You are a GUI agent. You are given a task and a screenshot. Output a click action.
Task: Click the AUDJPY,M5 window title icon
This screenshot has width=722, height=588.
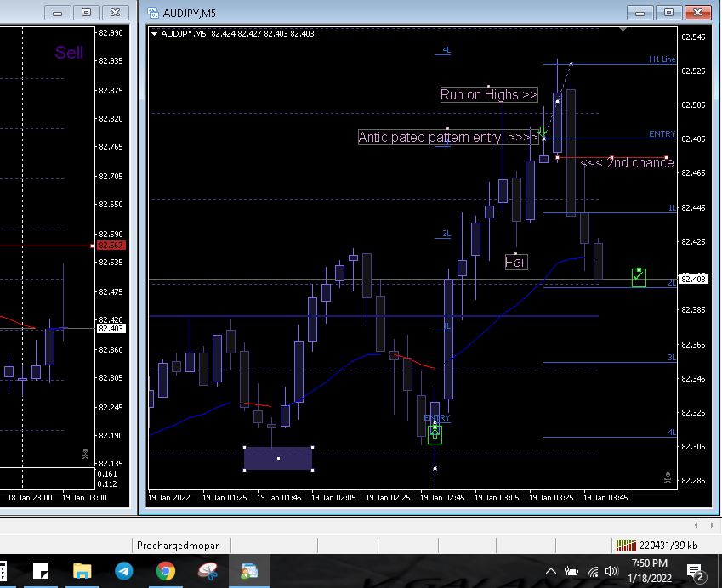click(153, 13)
